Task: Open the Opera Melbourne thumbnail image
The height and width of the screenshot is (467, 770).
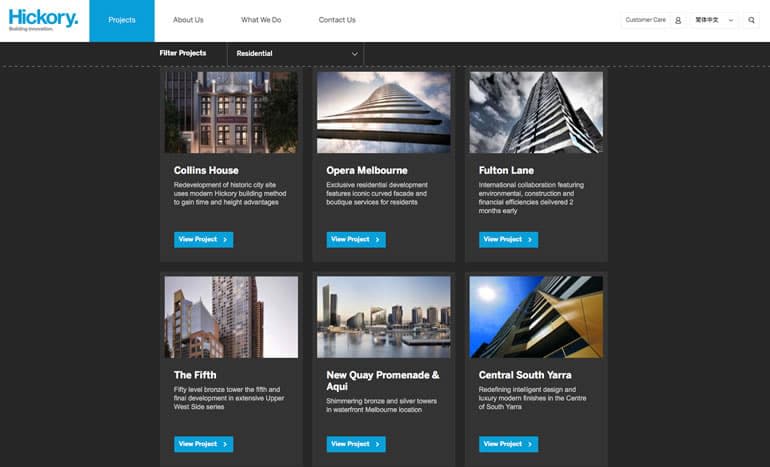Action: (x=384, y=112)
